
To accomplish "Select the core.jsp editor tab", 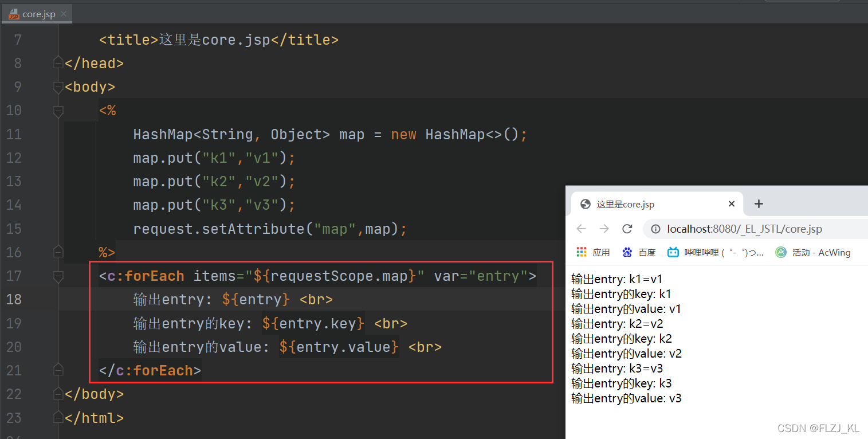I will (x=37, y=14).
